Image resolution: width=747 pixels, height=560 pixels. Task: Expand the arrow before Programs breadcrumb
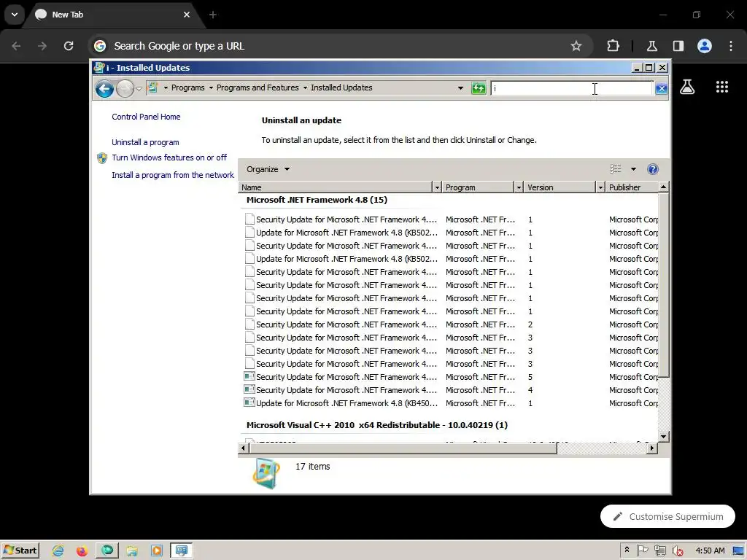tap(166, 87)
